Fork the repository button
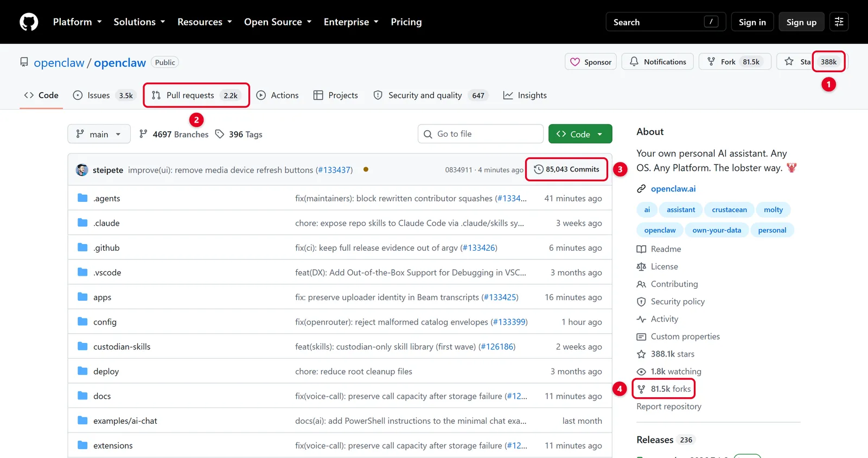Screen dimensions: 868x458 (x=735, y=62)
